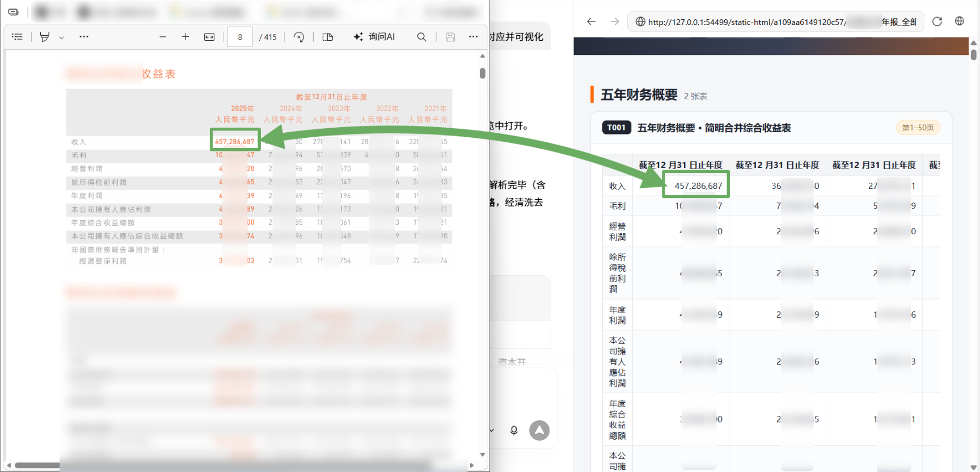The image size is (980, 472).
Task: Select 2025年 column header in the PDF
Action: pos(243,108)
